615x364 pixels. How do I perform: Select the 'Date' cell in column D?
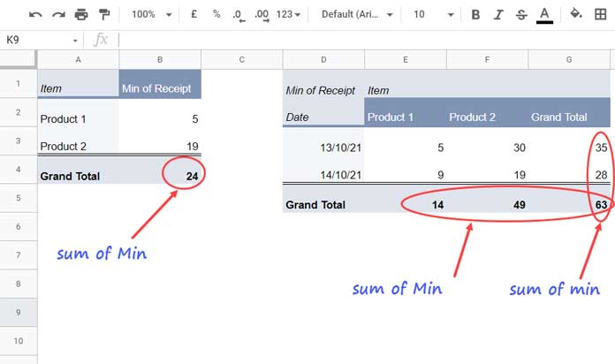click(323, 112)
